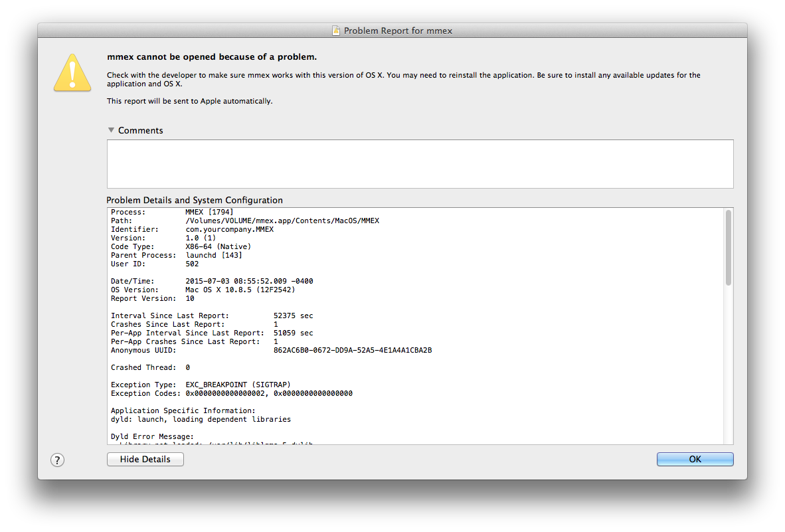The image size is (785, 532).
Task: Click the bold "mmex cannot be opened" heading
Action: click(212, 56)
